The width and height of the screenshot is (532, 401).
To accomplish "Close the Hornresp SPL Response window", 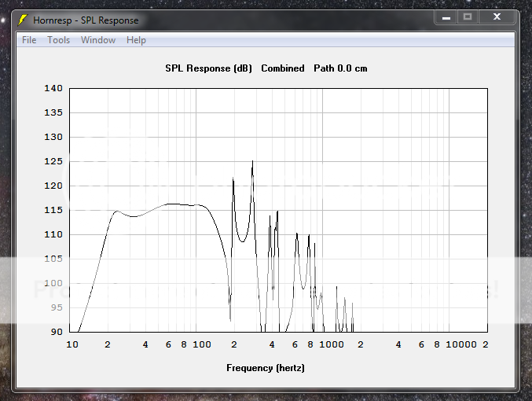I will 497,17.
